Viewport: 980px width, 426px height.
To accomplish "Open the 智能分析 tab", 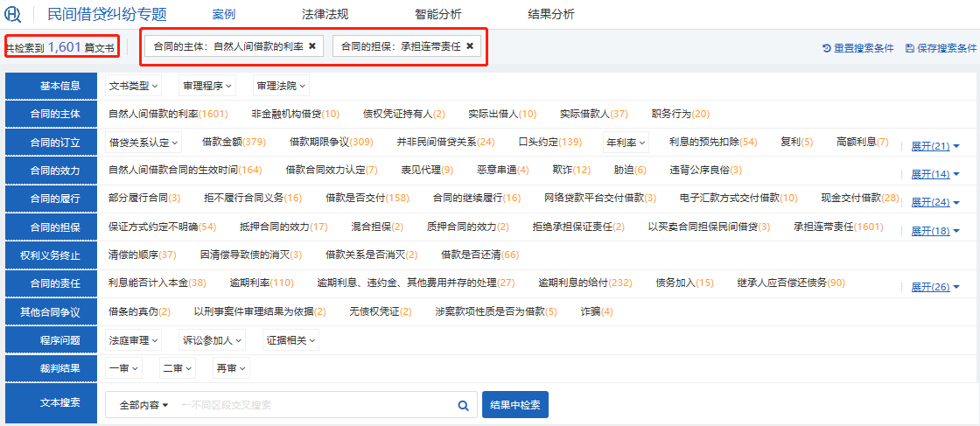I will coord(437,14).
